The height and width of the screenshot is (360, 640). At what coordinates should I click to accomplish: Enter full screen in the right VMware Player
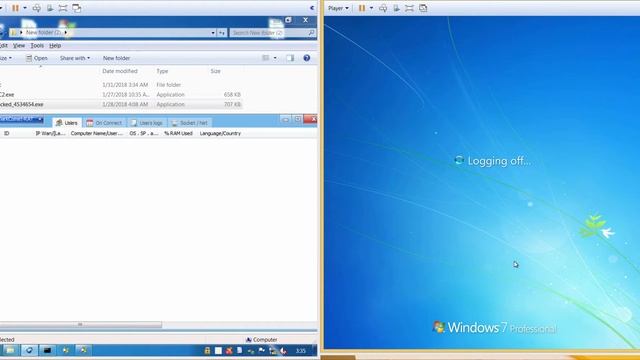[x=409, y=8]
